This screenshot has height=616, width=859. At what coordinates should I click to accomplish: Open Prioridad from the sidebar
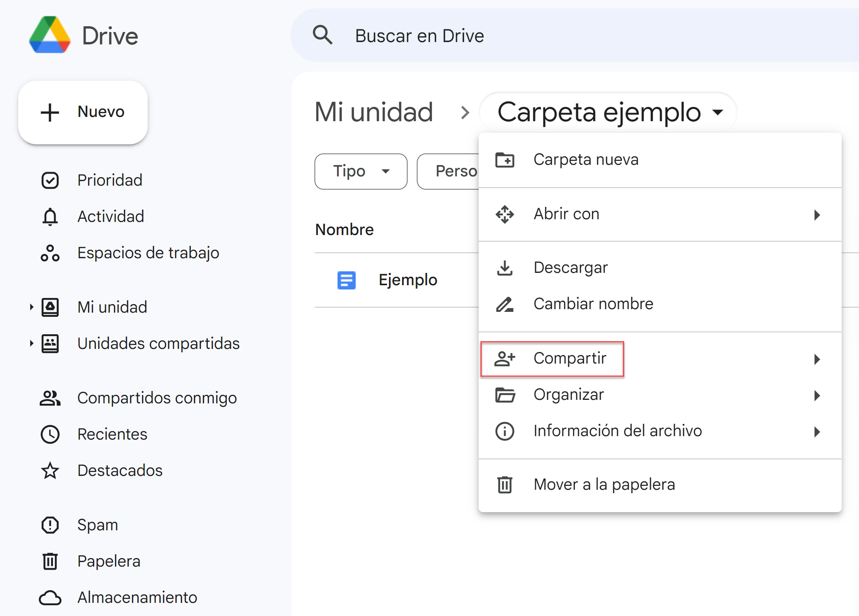(110, 180)
